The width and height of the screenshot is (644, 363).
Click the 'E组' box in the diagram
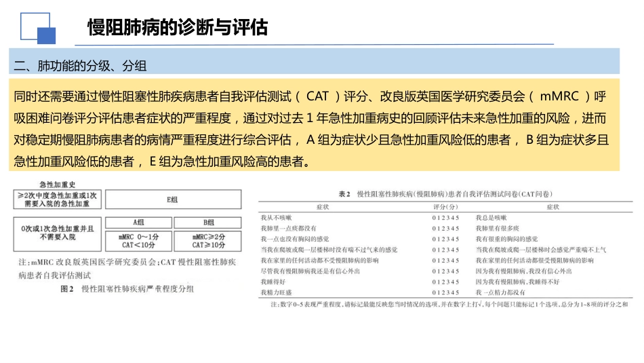click(x=173, y=199)
